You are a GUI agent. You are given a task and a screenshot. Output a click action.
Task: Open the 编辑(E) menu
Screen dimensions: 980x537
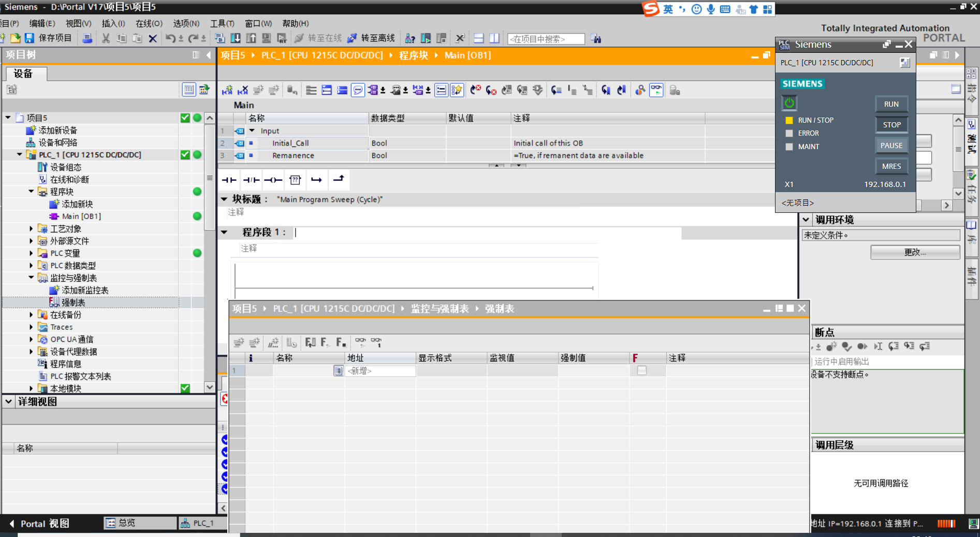42,23
